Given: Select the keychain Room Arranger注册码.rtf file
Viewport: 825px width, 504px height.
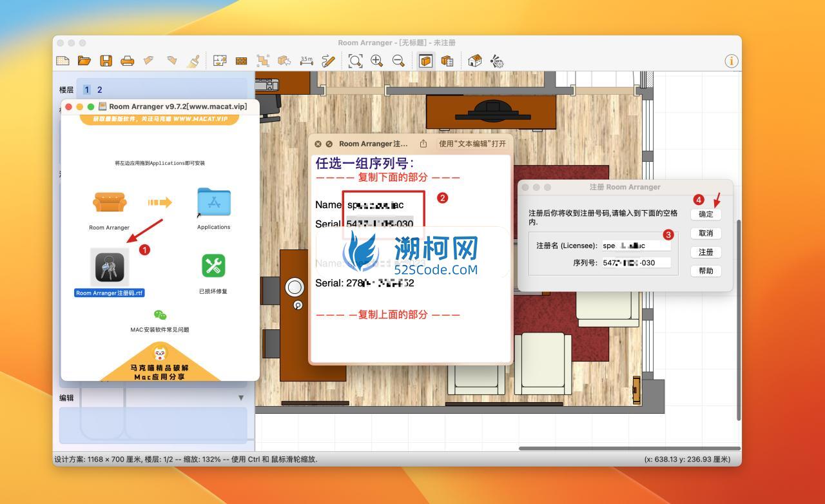Looking at the screenshot, I should (110, 267).
